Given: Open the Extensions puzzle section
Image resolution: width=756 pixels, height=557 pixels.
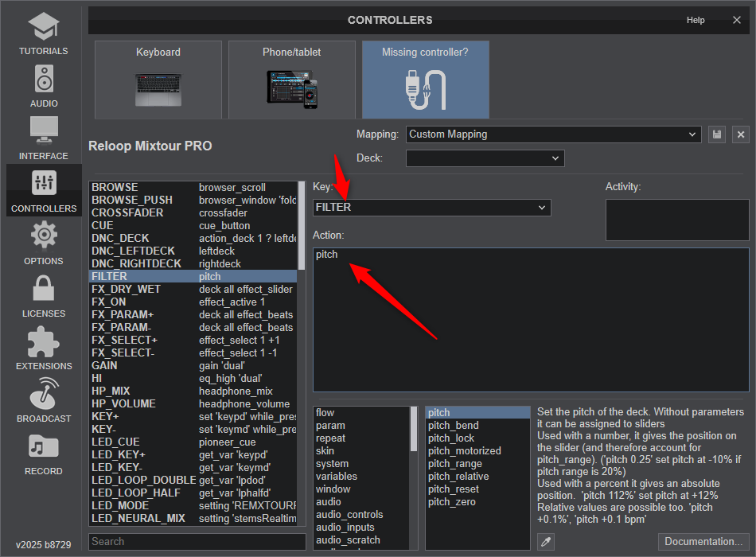Looking at the screenshot, I should [x=44, y=349].
